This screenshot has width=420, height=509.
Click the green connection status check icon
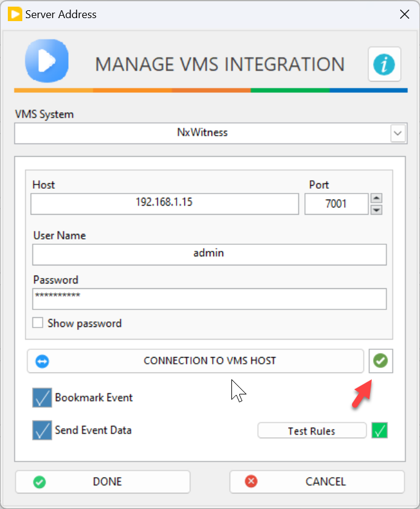[381, 361]
